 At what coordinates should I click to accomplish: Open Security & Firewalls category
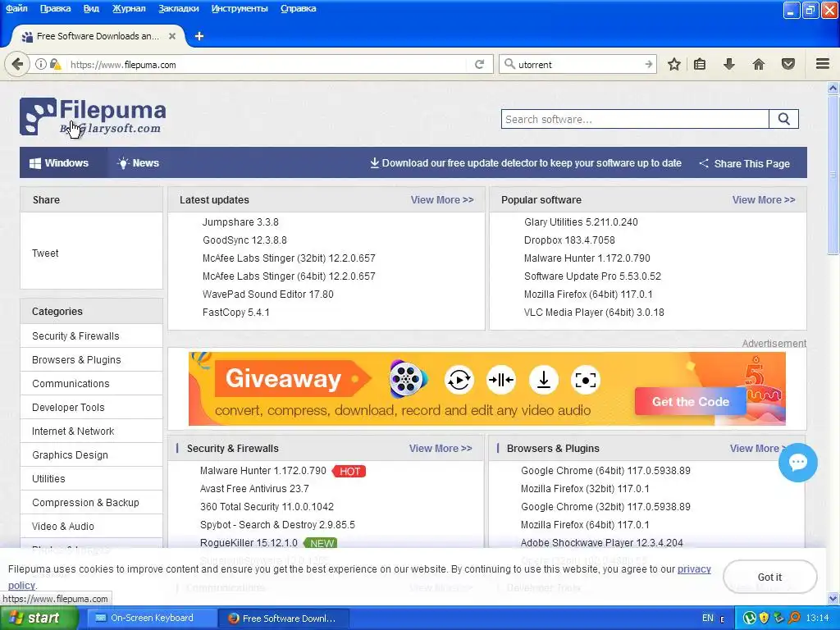[x=75, y=336]
